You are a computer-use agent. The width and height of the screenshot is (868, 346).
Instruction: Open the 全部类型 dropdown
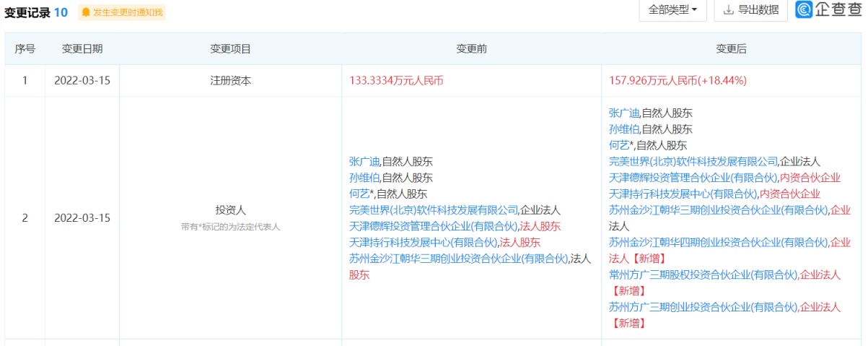click(672, 10)
